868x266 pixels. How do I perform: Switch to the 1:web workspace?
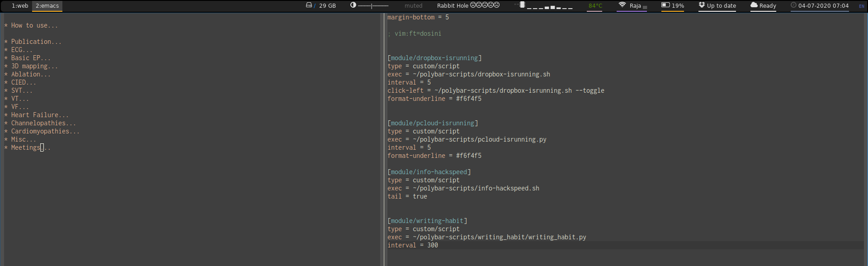[x=19, y=6]
